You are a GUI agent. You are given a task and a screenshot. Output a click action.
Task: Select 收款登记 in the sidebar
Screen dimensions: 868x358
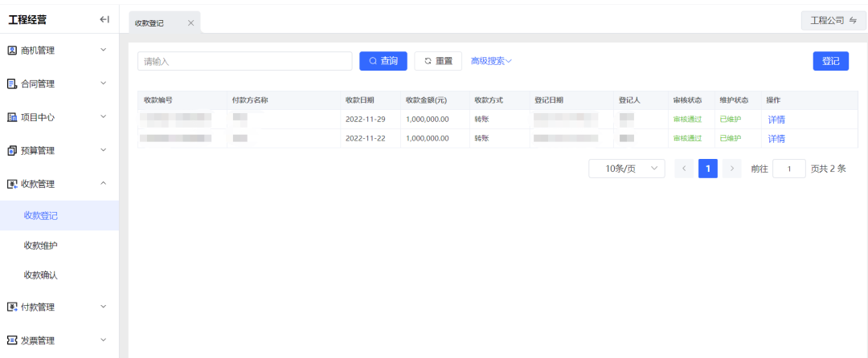tap(59, 215)
